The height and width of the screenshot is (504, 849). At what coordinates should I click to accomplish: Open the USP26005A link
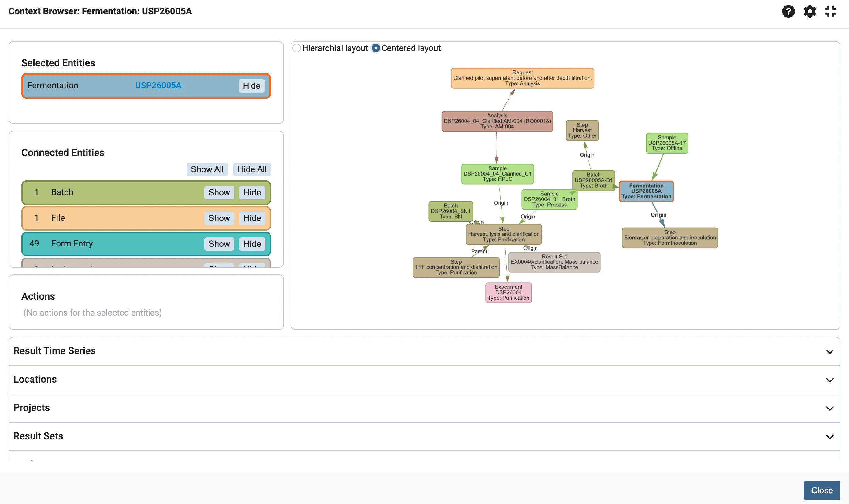[x=158, y=86]
